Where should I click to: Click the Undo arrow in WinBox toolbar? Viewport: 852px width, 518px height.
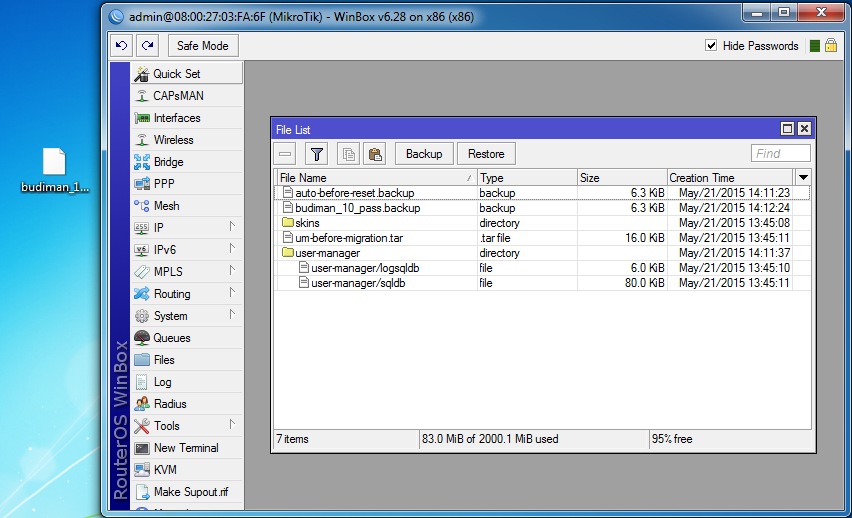tap(122, 46)
